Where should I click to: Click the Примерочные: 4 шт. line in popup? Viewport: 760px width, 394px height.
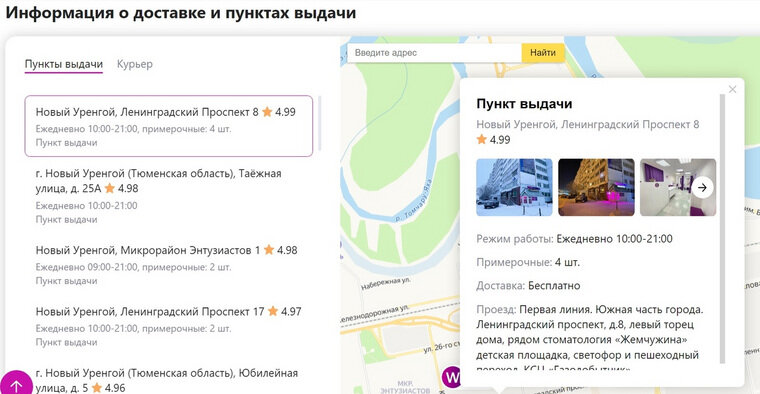pos(528,262)
